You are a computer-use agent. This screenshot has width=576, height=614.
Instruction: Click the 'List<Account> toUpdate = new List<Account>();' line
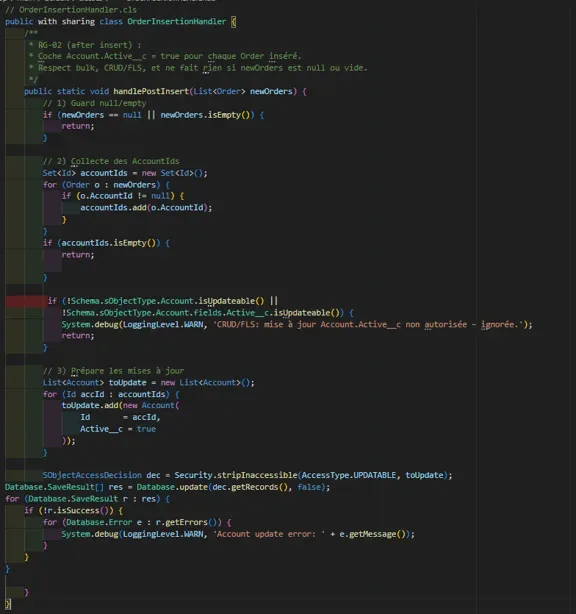(x=148, y=382)
